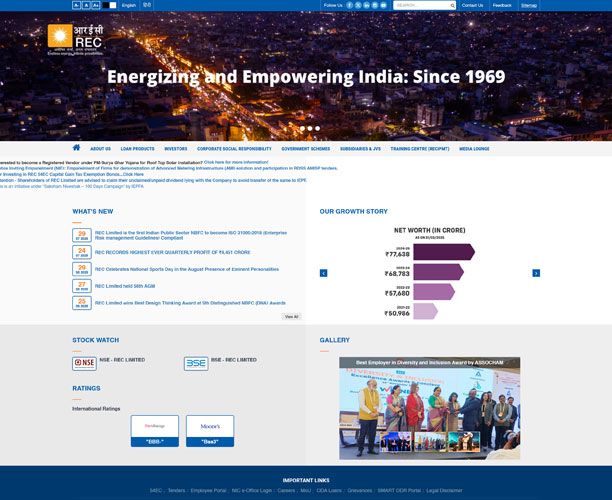Open Best Design Thinking Award news item
The width and height of the screenshot is (612, 500).
click(x=190, y=303)
